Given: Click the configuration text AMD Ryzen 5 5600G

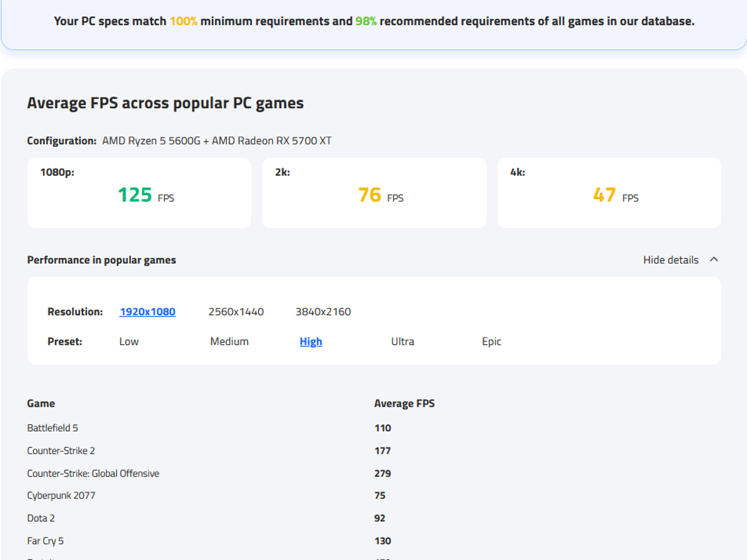Looking at the screenshot, I should click(151, 141).
